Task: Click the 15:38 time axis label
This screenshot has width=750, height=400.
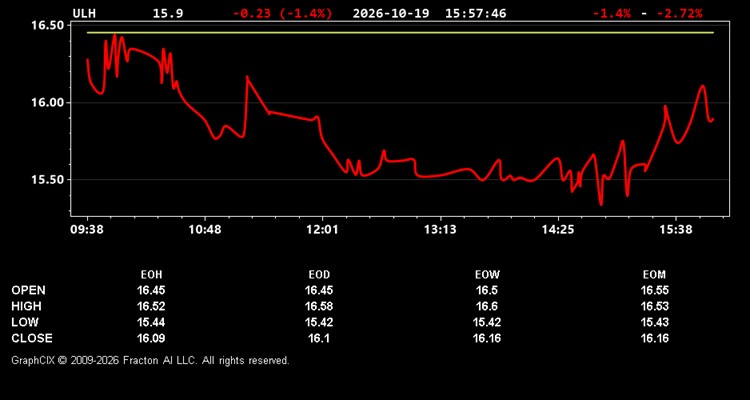Action: click(x=675, y=230)
